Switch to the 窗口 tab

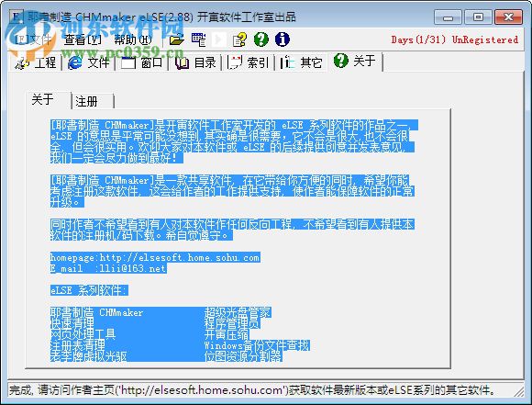click(142, 62)
